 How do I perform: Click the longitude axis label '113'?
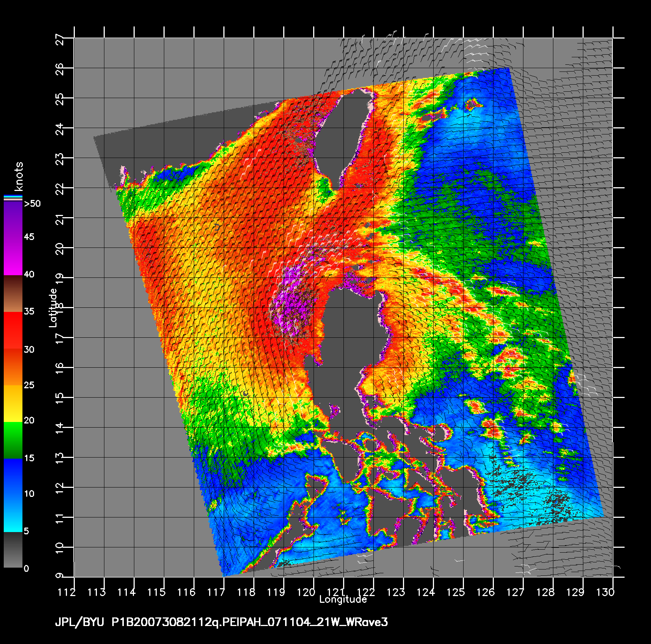point(97,592)
